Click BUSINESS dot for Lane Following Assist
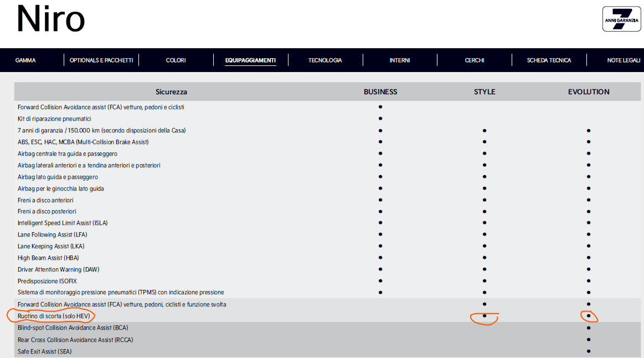 tap(380, 234)
